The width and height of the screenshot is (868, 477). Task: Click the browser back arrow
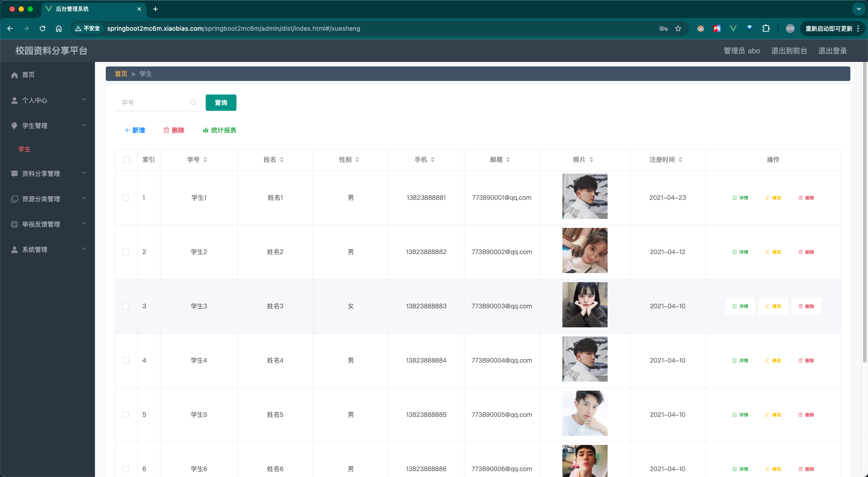coord(10,28)
